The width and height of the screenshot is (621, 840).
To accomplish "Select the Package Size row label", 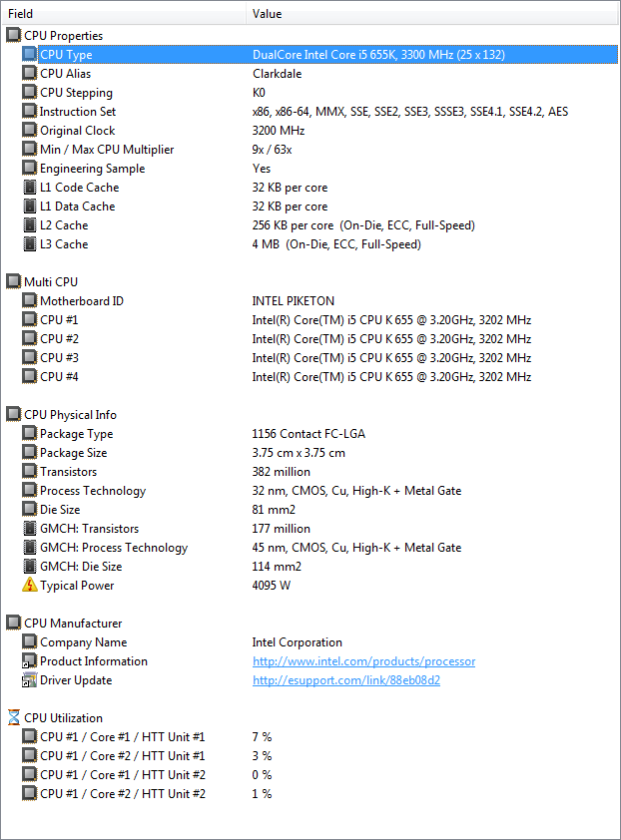I will click(74, 453).
